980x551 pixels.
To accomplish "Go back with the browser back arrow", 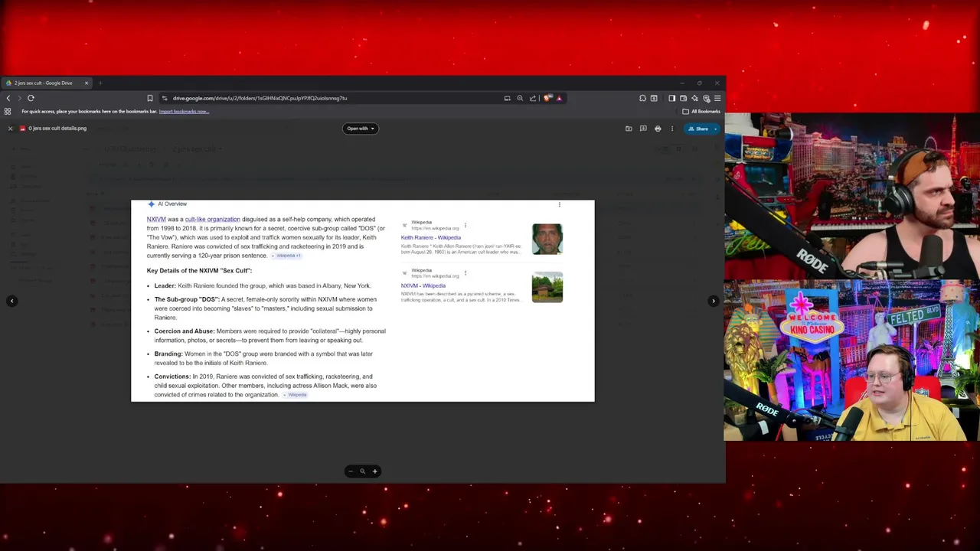I will tap(8, 98).
